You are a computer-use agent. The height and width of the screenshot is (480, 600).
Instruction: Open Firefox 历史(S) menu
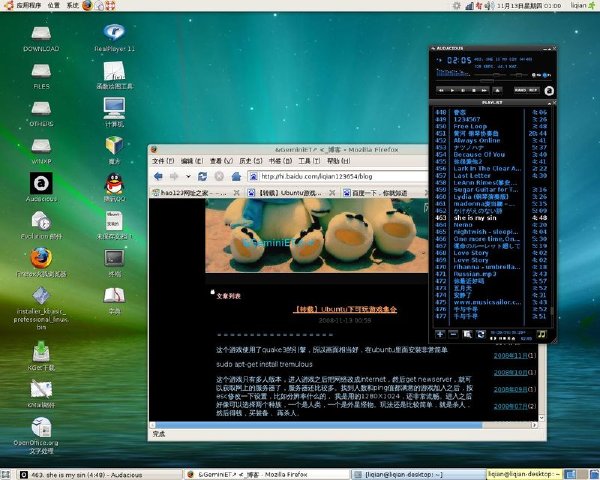click(251, 161)
